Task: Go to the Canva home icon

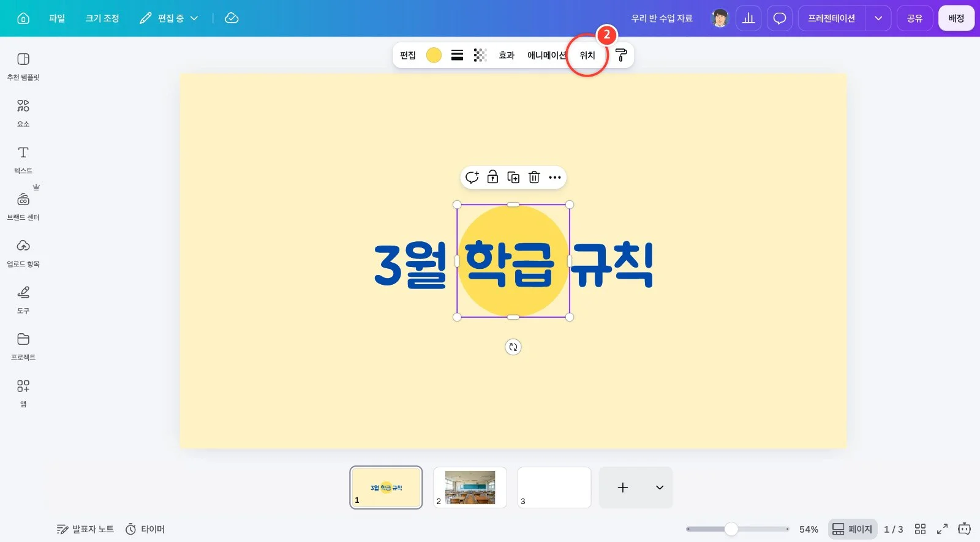Action: [23, 18]
